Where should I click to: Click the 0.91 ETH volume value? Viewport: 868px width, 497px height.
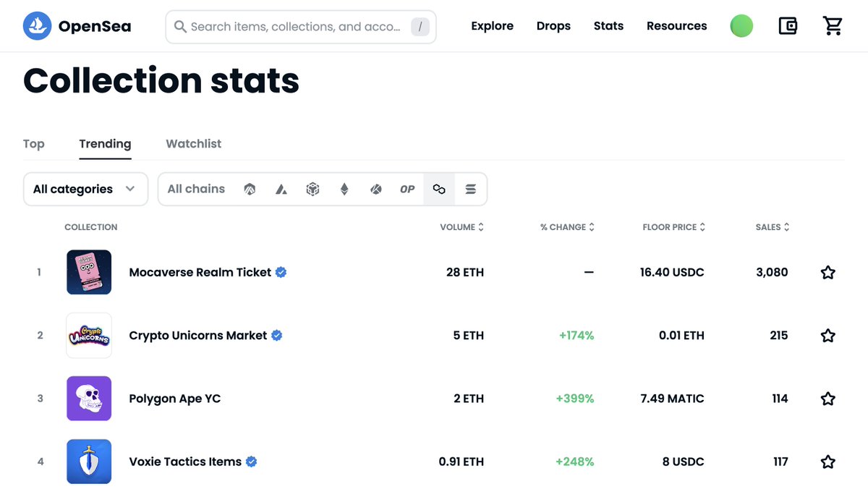pos(461,462)
